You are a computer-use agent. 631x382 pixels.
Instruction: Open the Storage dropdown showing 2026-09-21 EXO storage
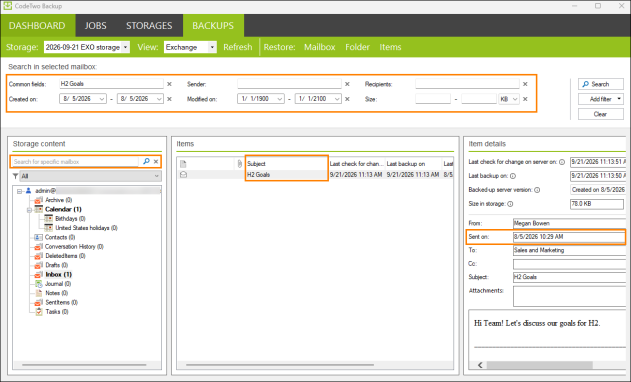click(87, 47)
